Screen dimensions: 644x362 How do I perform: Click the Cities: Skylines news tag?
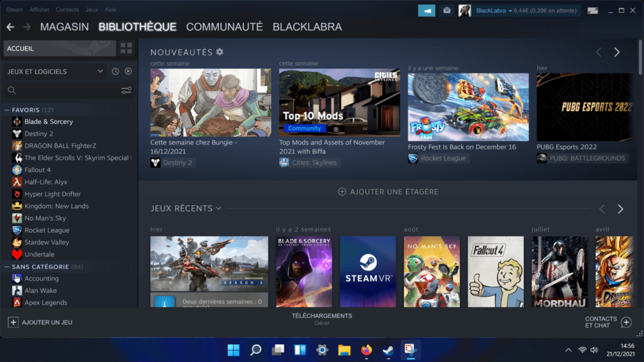(309, 163)
